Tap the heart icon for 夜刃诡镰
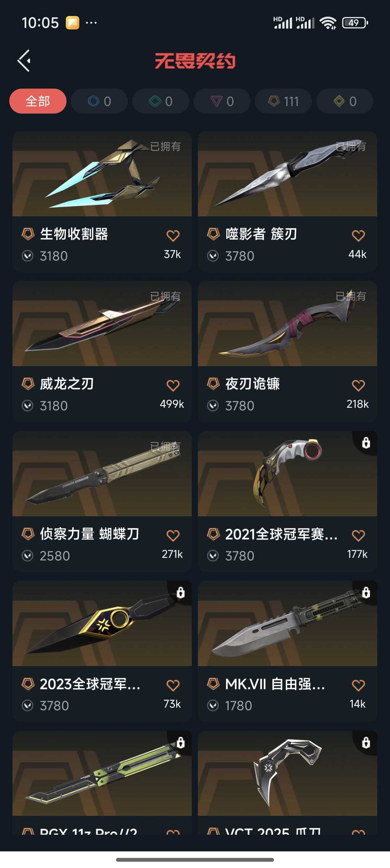This screenshot has width=390, height=868. 358,385
